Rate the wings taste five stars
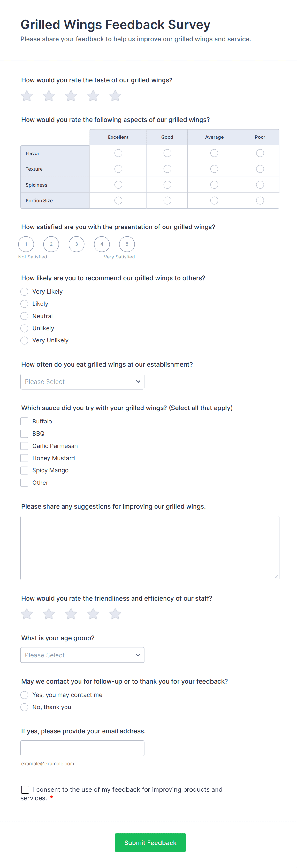Image resolution: width=297 pixels, height=868 pixels. coord(115,96)
